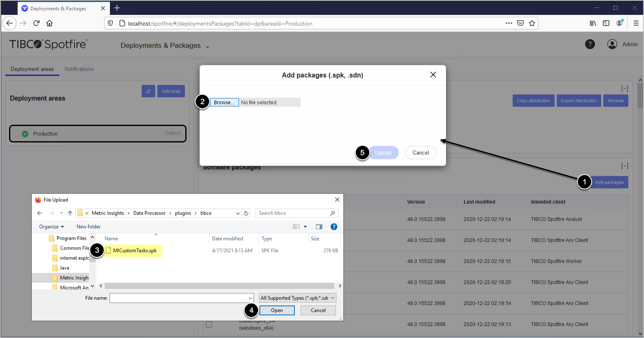This screenshot has height=338, width=644.
Task: Open the Admin user account icon
Action: (612, 44)
